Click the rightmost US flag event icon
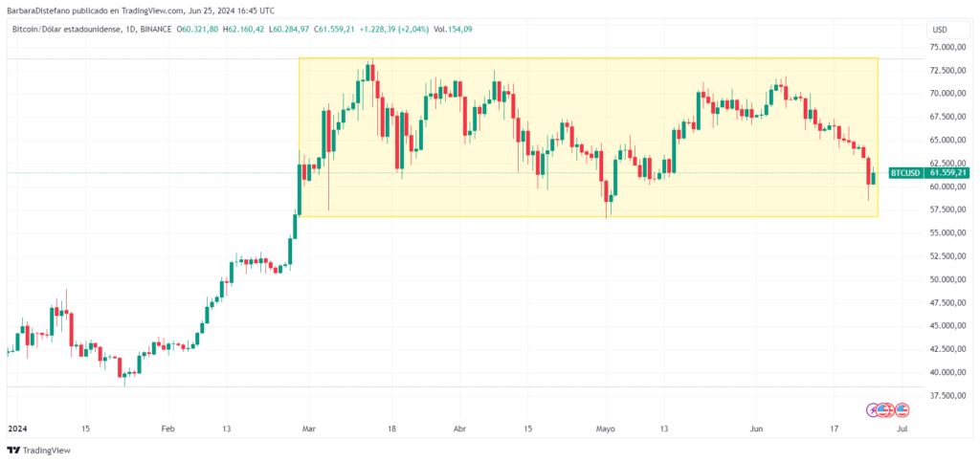This screenshot has height=462, width=980. coord(902,409)
